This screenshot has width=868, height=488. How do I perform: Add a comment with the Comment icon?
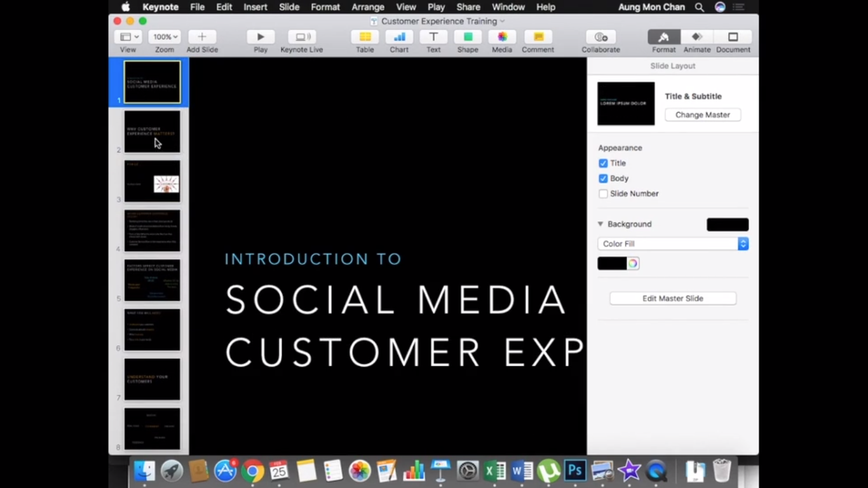pos(538,37)
